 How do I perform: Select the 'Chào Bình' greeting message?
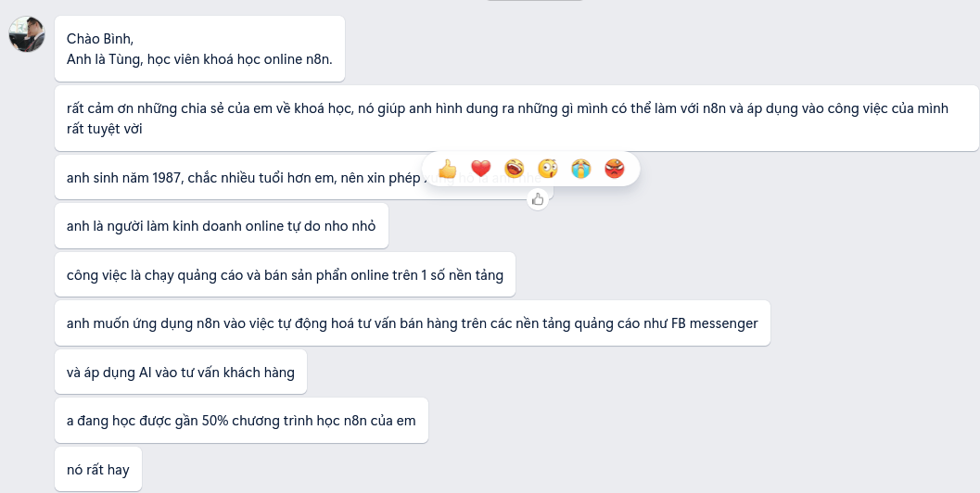point(199,49)
